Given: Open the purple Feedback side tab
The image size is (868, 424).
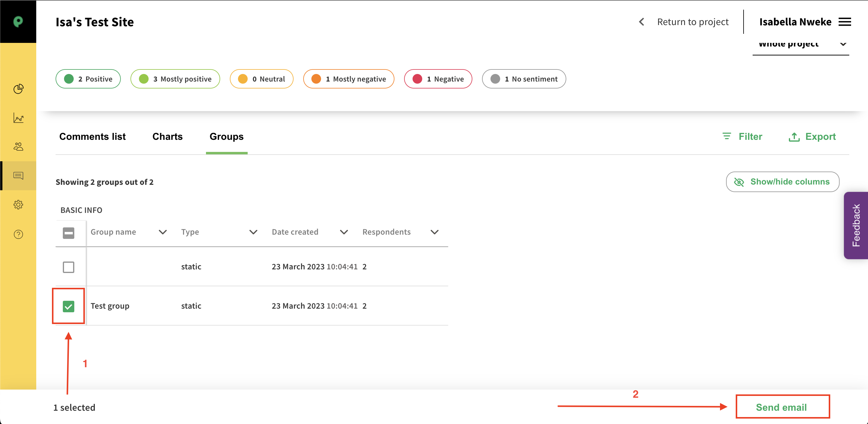Looking at the screenshot, I should point(856,225).
